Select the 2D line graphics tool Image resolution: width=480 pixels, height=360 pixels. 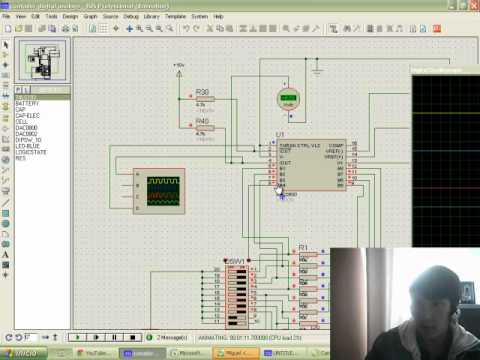pyautogui.click(x=6, y=202)
